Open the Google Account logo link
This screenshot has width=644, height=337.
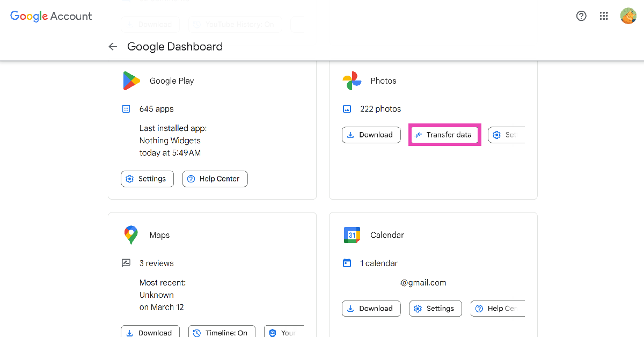tap(51, 16)
